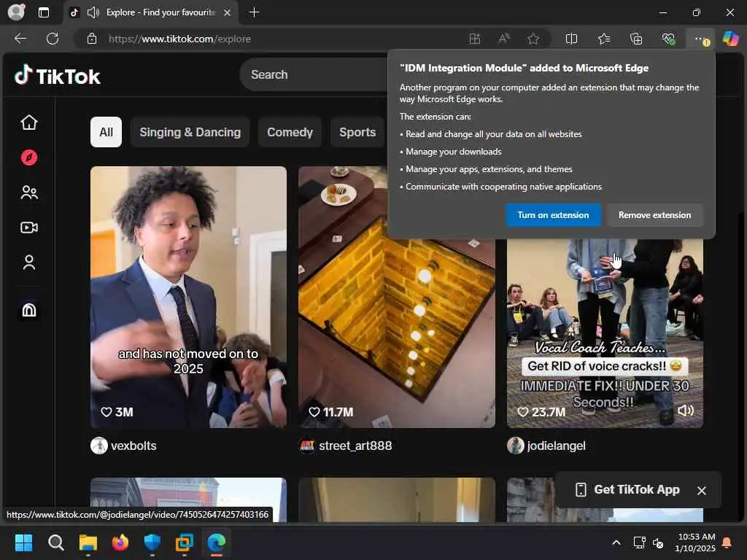Mute tab via speaker icon on tab
Screen dimensions: 747x560
click(93, 12)
